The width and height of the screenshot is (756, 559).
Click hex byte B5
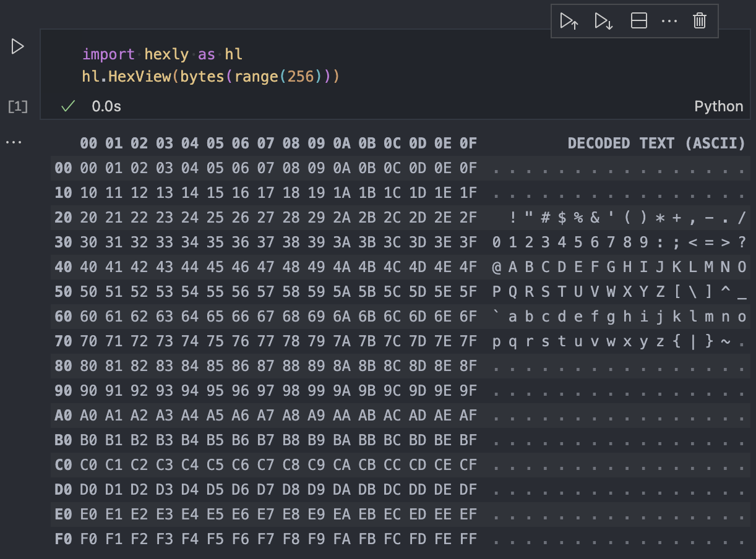tap(215, 440)
